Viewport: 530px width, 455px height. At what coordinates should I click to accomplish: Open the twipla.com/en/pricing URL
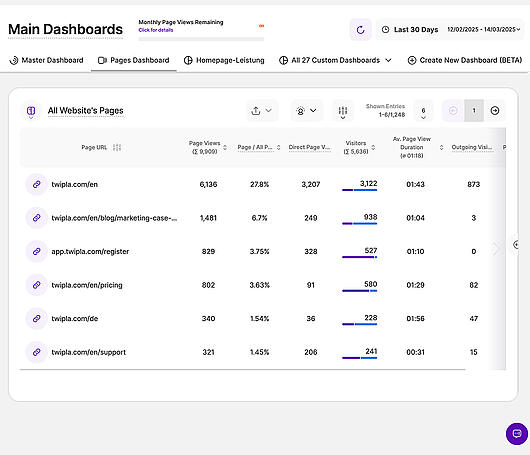[87, 285]
